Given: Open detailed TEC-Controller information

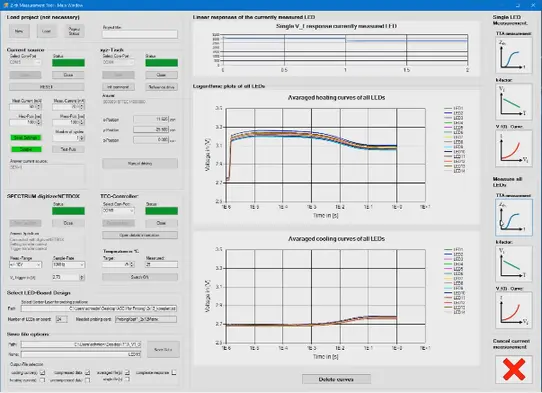Looking at the screenshot, I should coord(140,235).
